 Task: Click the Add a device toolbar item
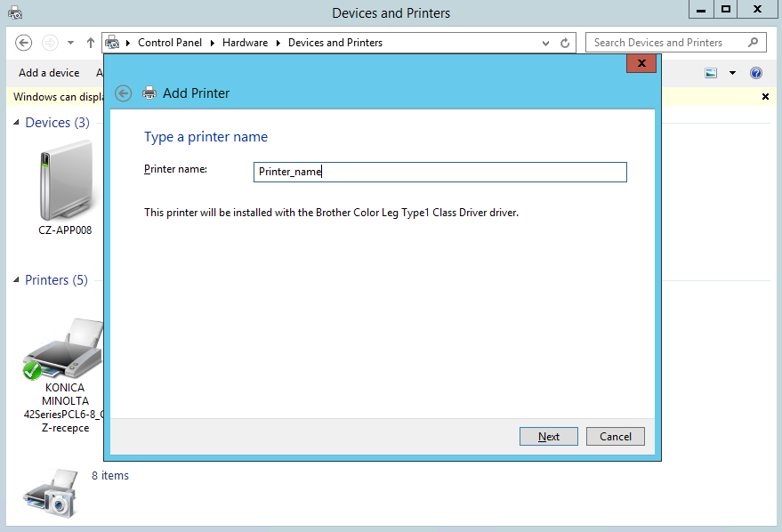click(49, 72)
